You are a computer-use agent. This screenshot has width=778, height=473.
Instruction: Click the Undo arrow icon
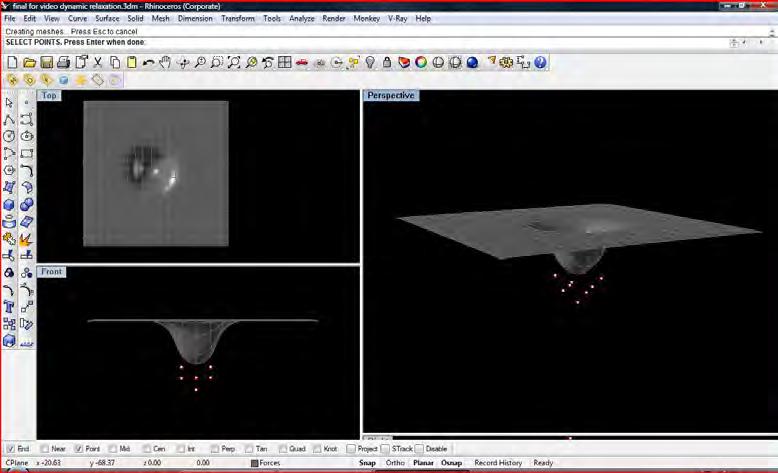coord(148,63)
